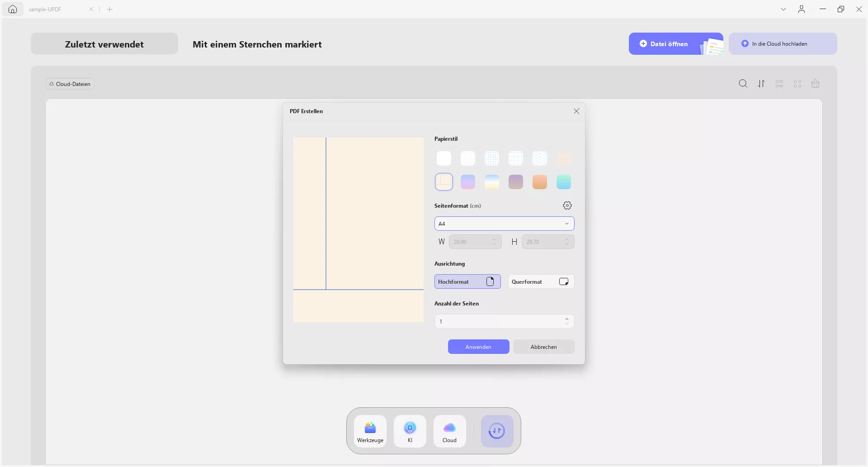Click Datei öffnen button
The height and width of the screenshot is (467, 868).
pos(676,44)
